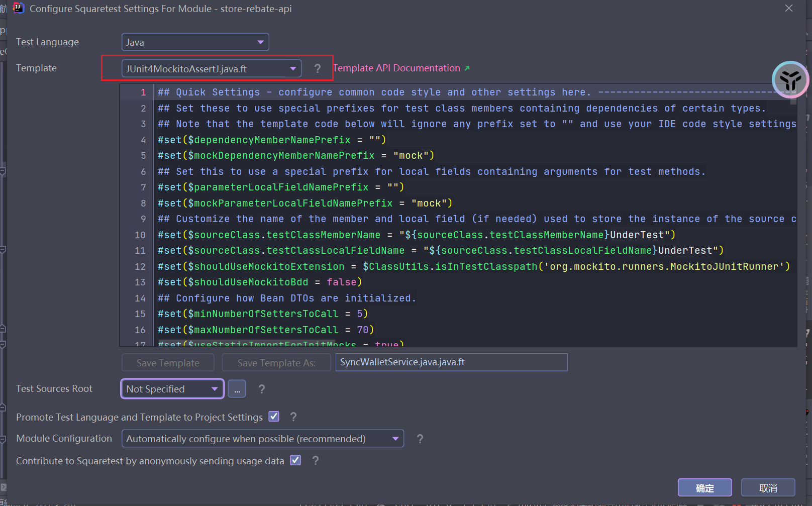Viewport: 812px width, 506px height.
Task: Click the mockDependencyMemberNamePrefix line
Action: [x=296, y=156]
